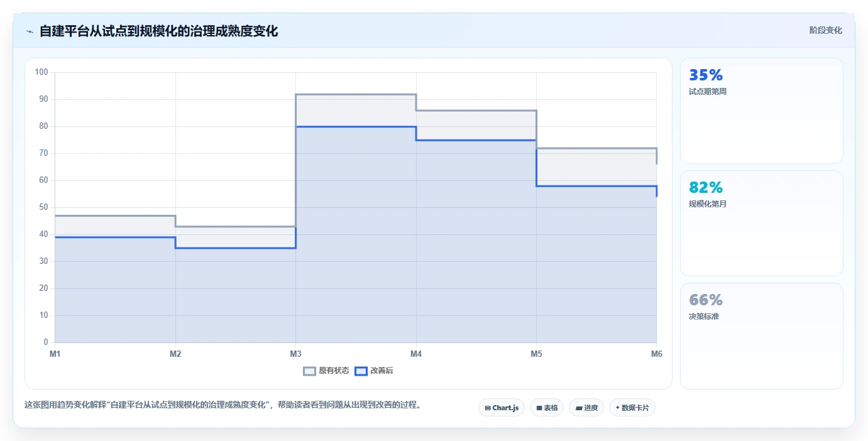868x441 pixels.
Task: Click the 66% value text
Action: (706, 300)
